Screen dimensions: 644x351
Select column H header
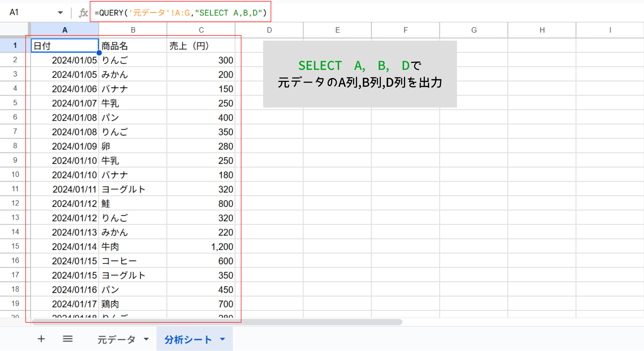click(542, 30)
